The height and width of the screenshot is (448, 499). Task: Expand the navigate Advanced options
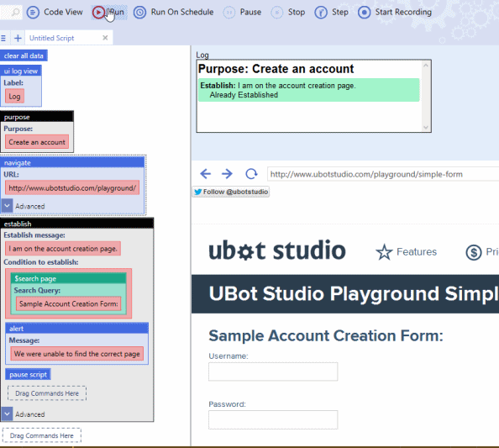coord(7,206)
